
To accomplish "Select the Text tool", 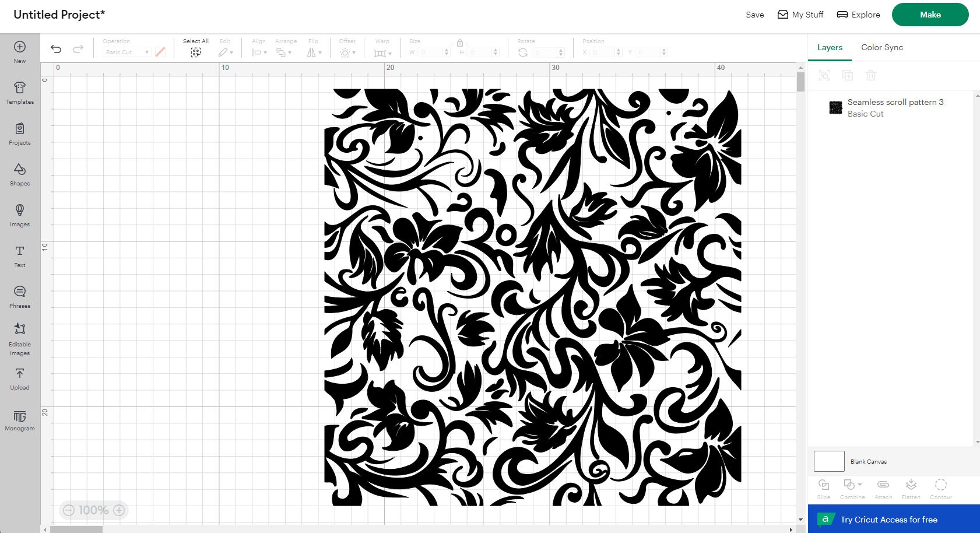I will click(x=19, y=255).
